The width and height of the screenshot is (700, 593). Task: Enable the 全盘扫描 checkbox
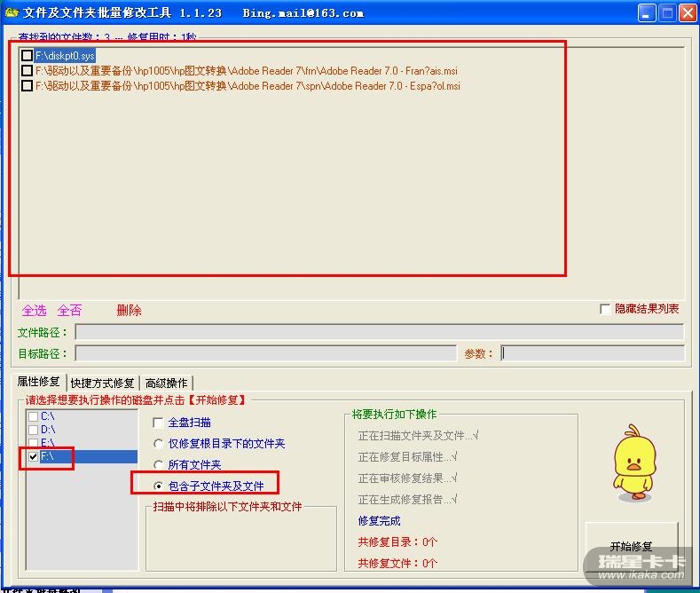tap(158, 423)
